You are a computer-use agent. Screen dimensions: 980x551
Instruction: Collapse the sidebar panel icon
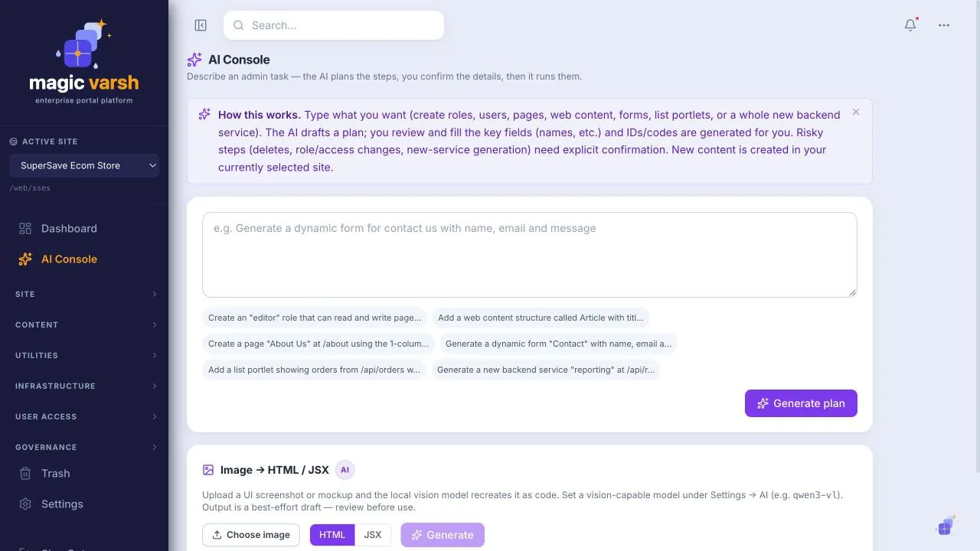[201, 25]
